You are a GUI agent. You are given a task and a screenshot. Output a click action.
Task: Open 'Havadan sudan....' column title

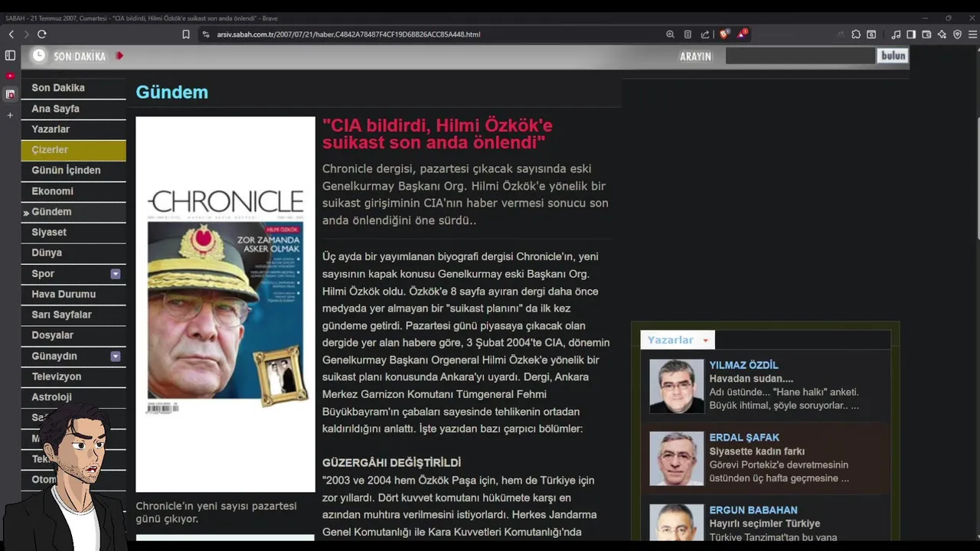751,379
